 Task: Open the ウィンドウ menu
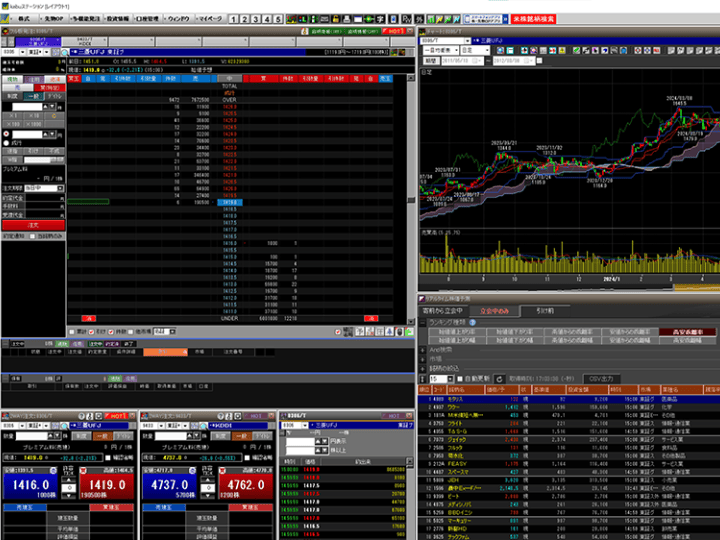178,19
